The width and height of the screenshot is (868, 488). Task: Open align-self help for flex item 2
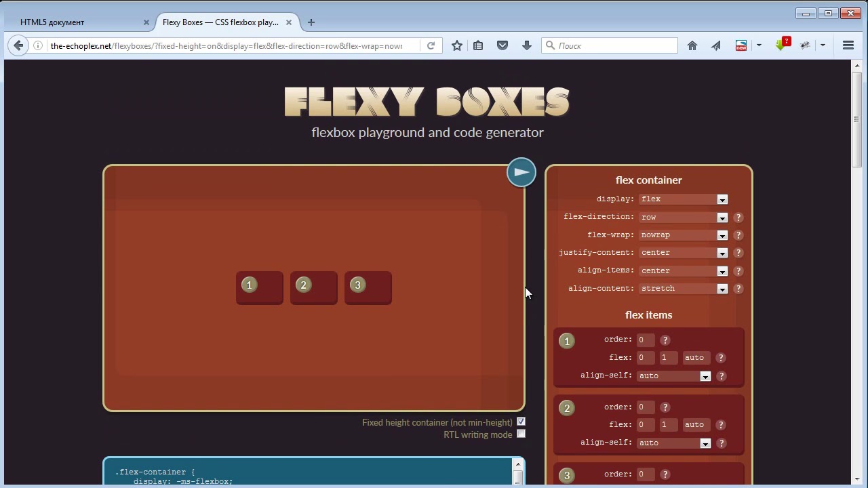[722, 443]
